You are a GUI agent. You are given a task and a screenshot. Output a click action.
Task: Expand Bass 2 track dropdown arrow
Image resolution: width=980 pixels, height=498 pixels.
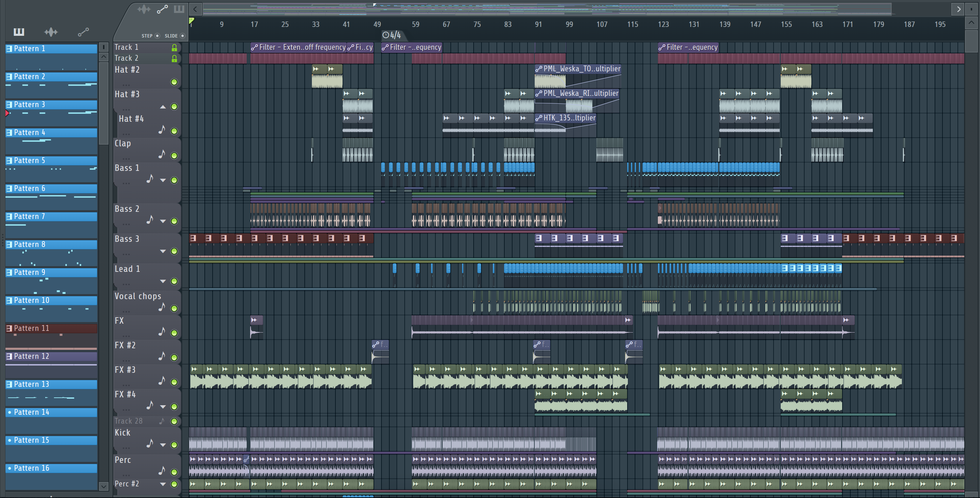163,221
